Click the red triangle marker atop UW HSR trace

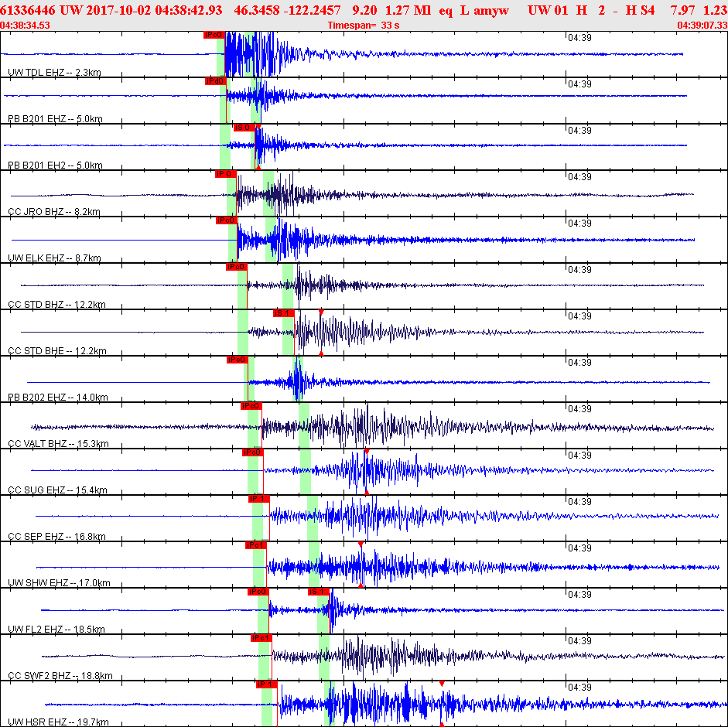click(442, 684)
